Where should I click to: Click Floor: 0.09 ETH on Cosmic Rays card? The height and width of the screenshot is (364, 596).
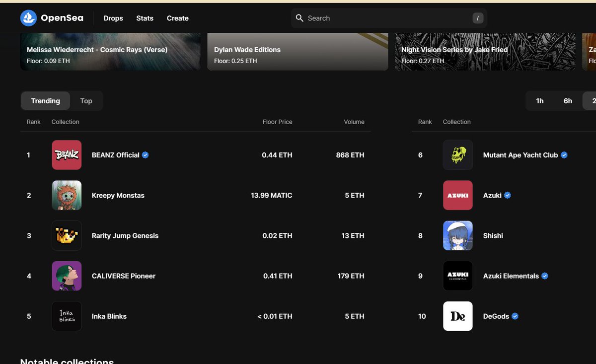tap(48, 61)
